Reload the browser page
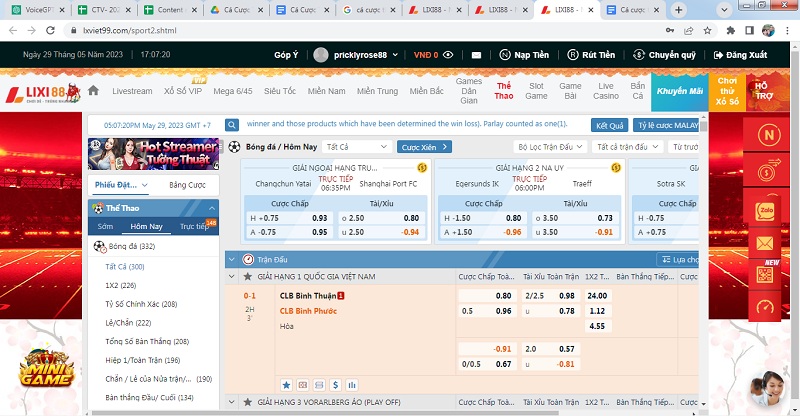 (50, 30)
